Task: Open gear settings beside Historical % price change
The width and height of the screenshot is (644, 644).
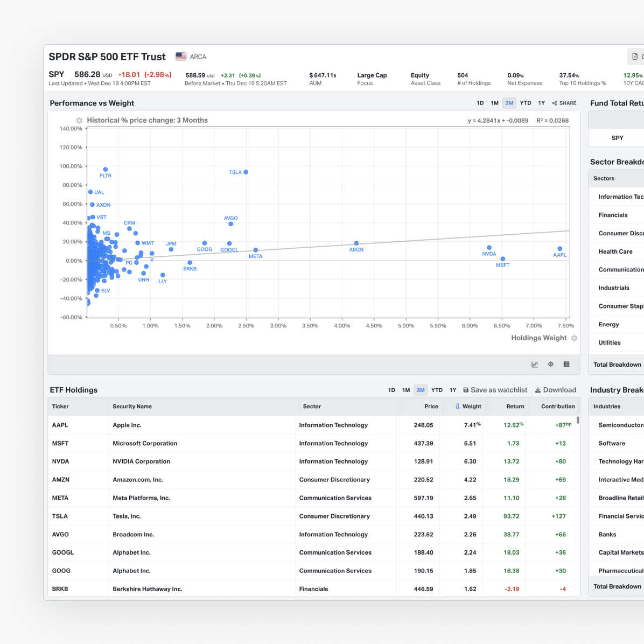Action: [x=79, y=121]
